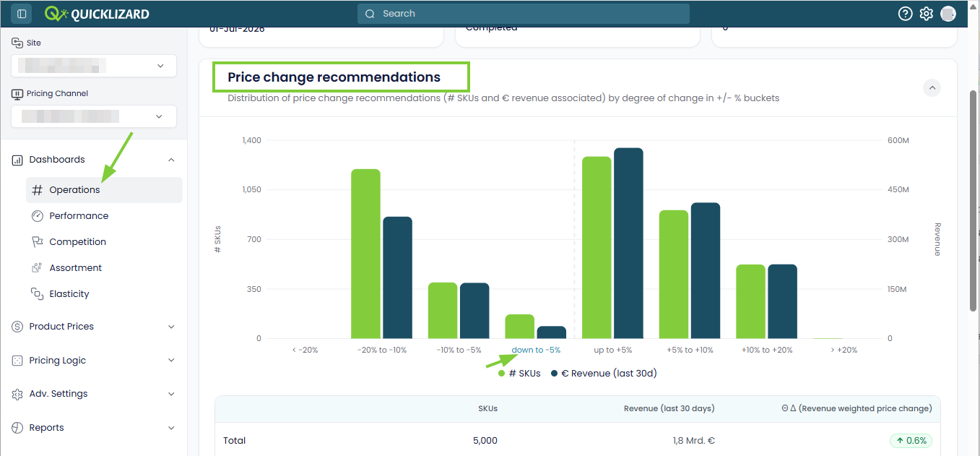The width and height of the screenshot is (980, 456).
Task: Open the Pricing Channel dropdown
Action: point(94,116)
